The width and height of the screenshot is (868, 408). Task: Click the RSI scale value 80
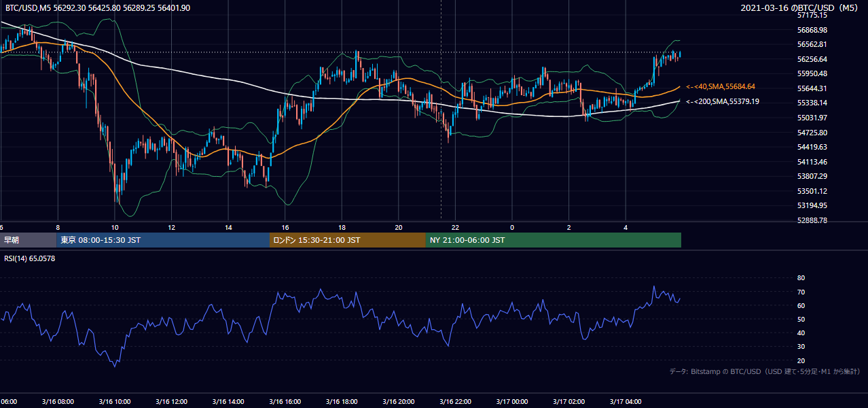pos(801,278)
